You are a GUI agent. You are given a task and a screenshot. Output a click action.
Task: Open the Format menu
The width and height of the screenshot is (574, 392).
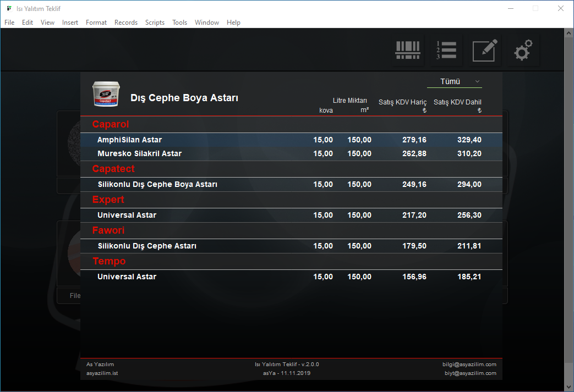pyautogui.click(x=96, y=23)
